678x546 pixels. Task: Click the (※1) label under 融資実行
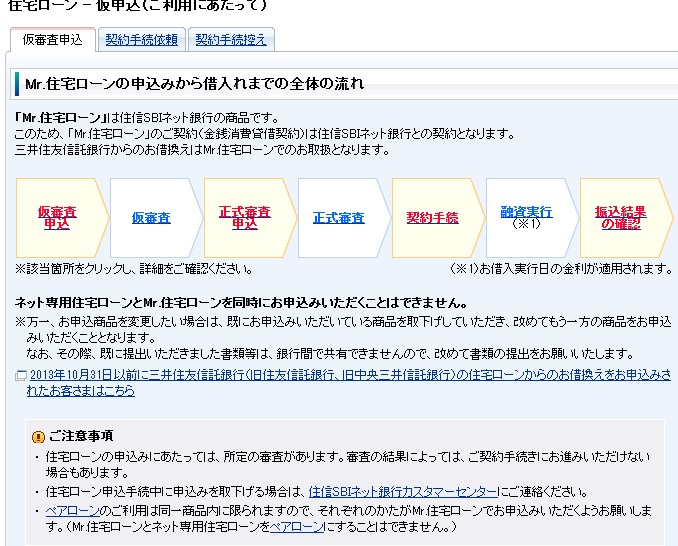click(526, 224)
